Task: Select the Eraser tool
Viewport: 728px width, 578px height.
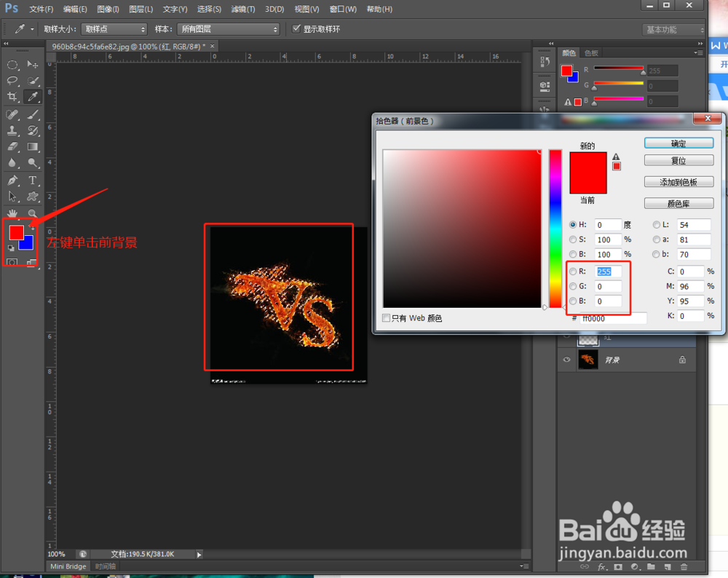Action: (12, 147)
